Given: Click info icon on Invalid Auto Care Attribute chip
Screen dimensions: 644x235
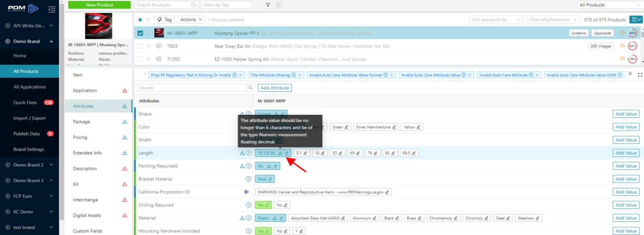Looking at the screenshot, I should 531,75.
